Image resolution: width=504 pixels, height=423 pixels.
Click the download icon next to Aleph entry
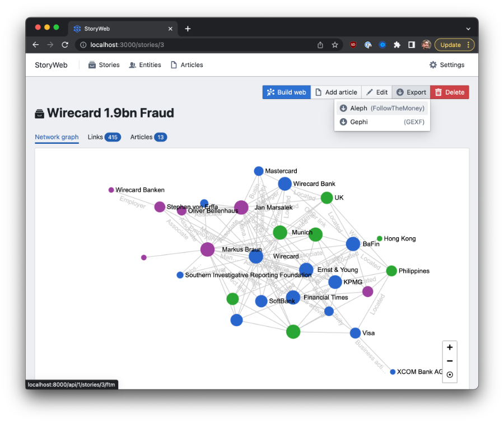click(x=343, y=108)
